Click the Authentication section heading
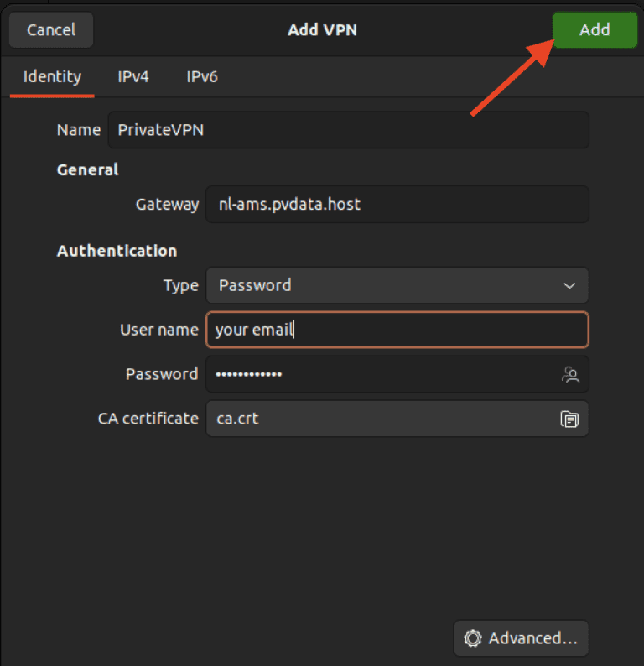Screen dimensions: 644x666 pyautogui.click(x=117, y=251)
